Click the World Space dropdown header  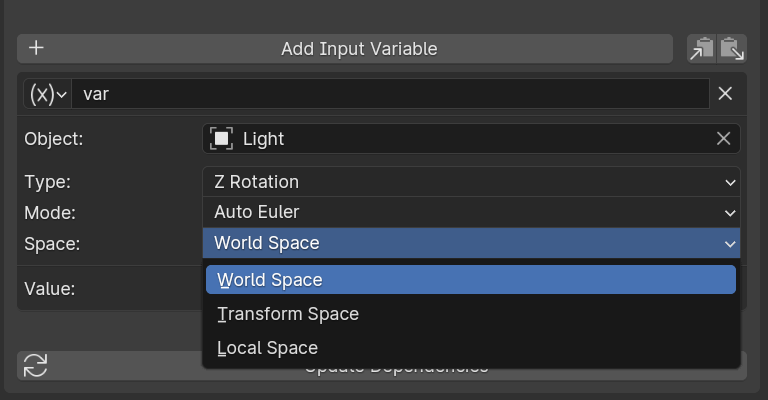[470, 243]
